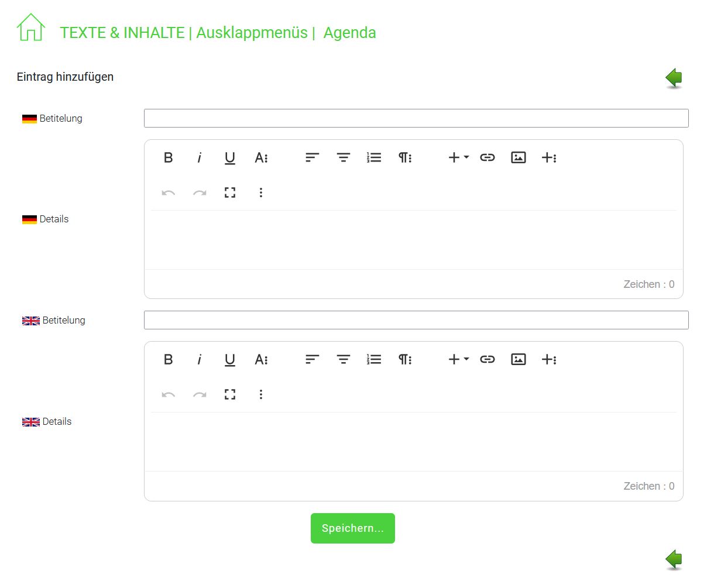Screen dimensions: 714x588
Task: Insert image in German details editor
Action: pyautogui.click(x=519, y=157)
